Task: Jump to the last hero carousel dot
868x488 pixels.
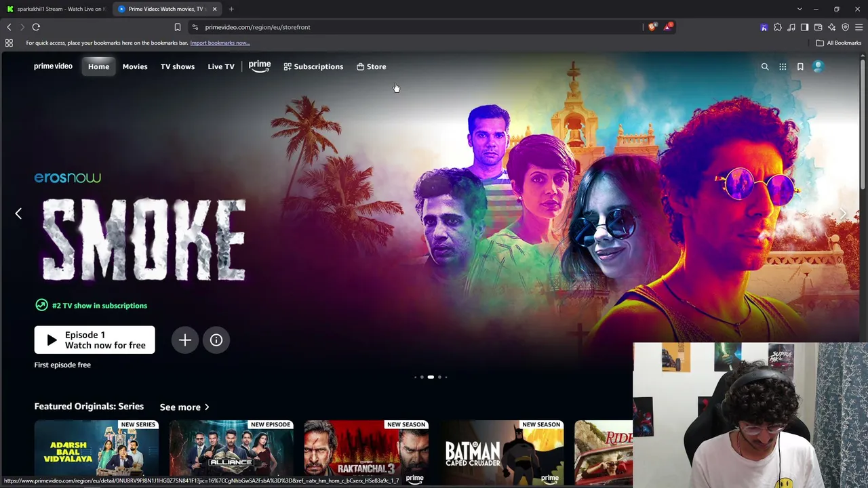Action: [446, 377]
